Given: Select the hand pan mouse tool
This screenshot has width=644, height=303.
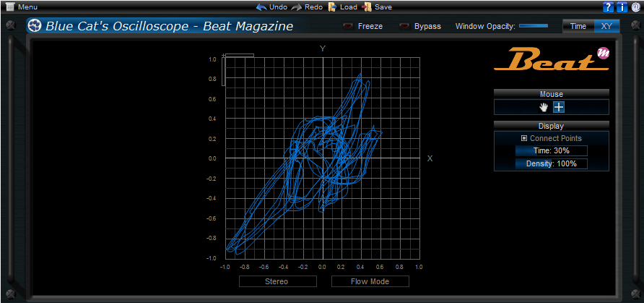Looking at the screenshot, I should pyautogui.click(x=544, y=107).
